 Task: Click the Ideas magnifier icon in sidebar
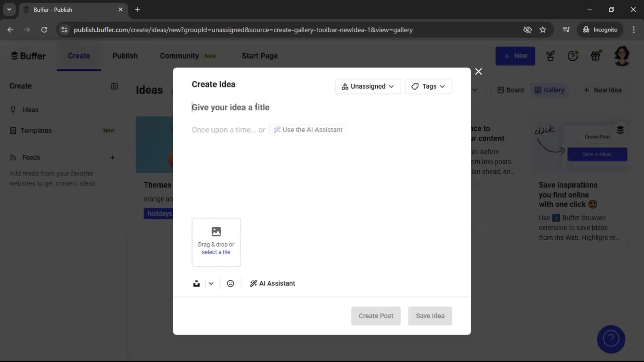pyautogui.click(x=13, y=110)
